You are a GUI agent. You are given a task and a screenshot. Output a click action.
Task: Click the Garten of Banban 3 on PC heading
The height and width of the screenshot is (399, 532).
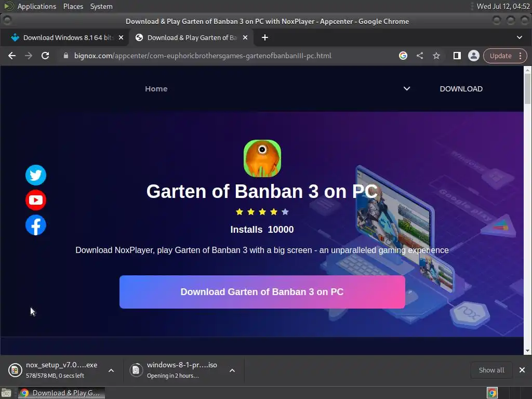coord(262,191)
